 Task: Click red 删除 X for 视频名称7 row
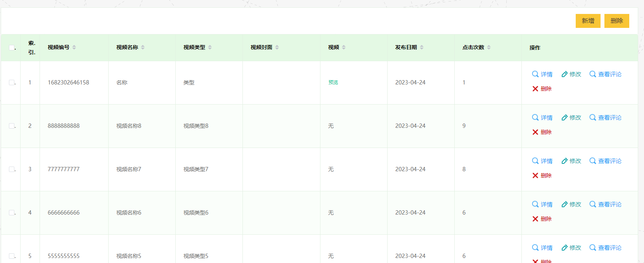[x=542, y=175]
